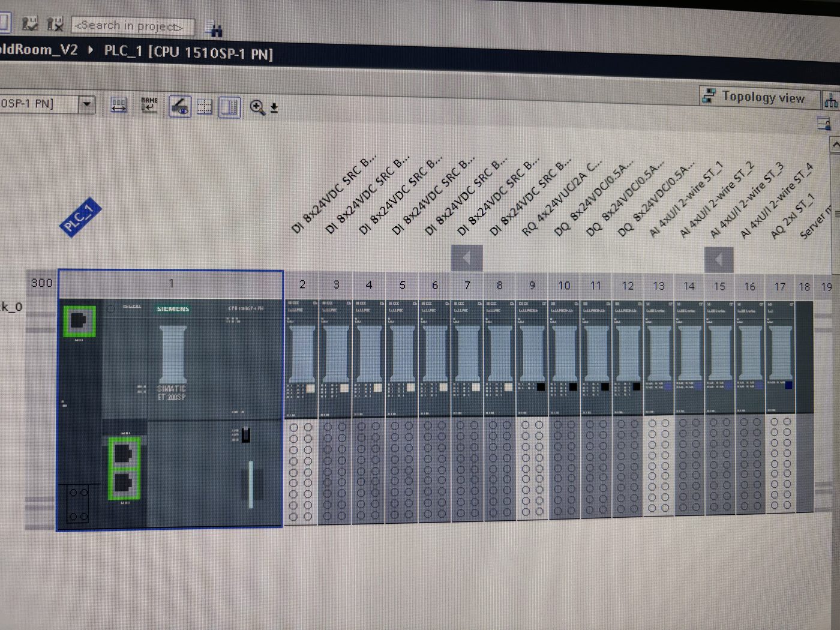Select PLC_1 [CPU 1510SP-1 PN] breadcrumb

click(188, 52)
